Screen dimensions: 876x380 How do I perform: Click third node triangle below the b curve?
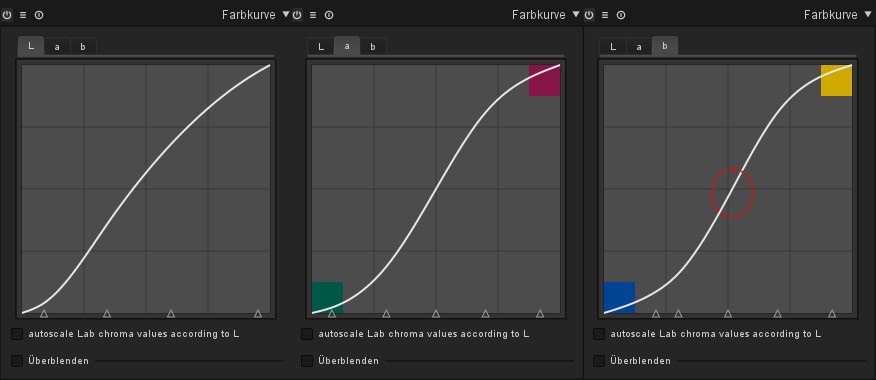point(728,314)
